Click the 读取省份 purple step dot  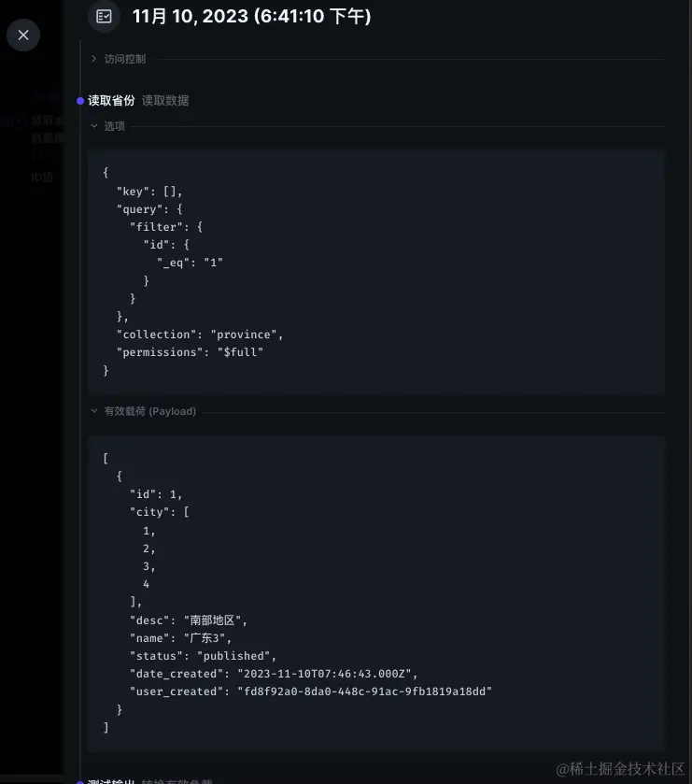(x=80, y=101)
